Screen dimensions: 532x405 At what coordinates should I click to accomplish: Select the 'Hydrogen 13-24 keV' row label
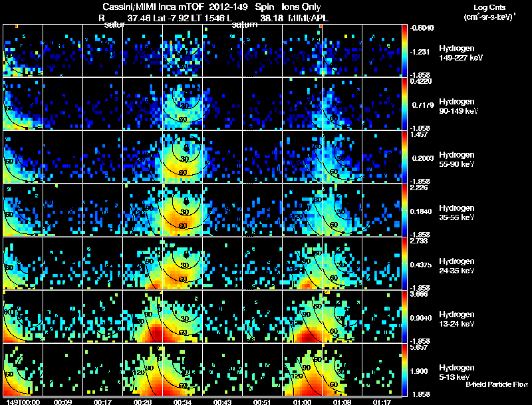coord(457,319)
